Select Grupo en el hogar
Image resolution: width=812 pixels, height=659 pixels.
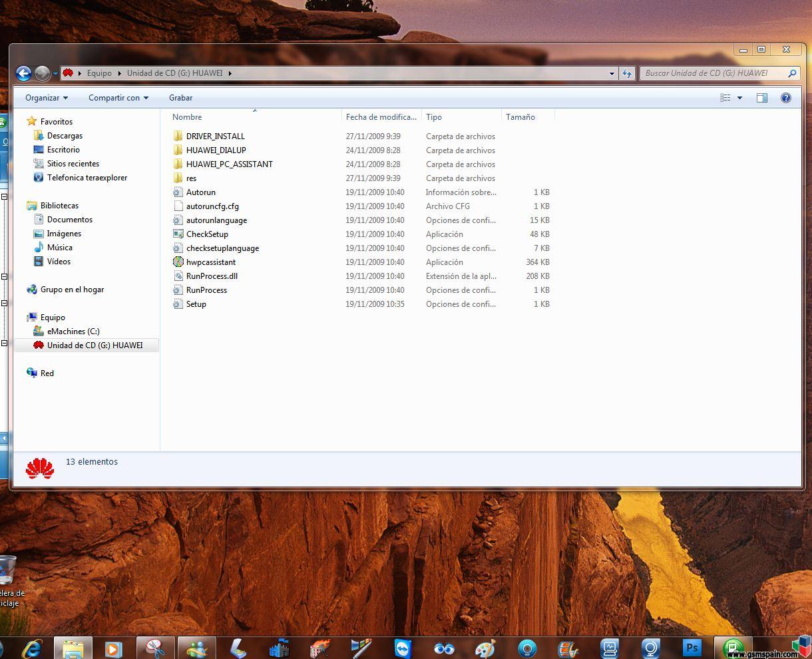tap(72, 290)
